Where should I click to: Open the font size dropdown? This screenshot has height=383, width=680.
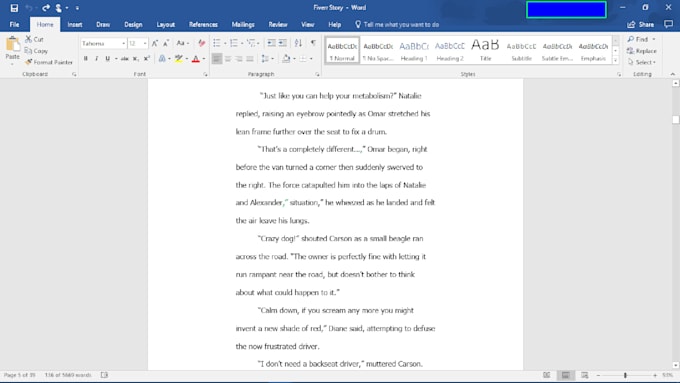(145, 43)
